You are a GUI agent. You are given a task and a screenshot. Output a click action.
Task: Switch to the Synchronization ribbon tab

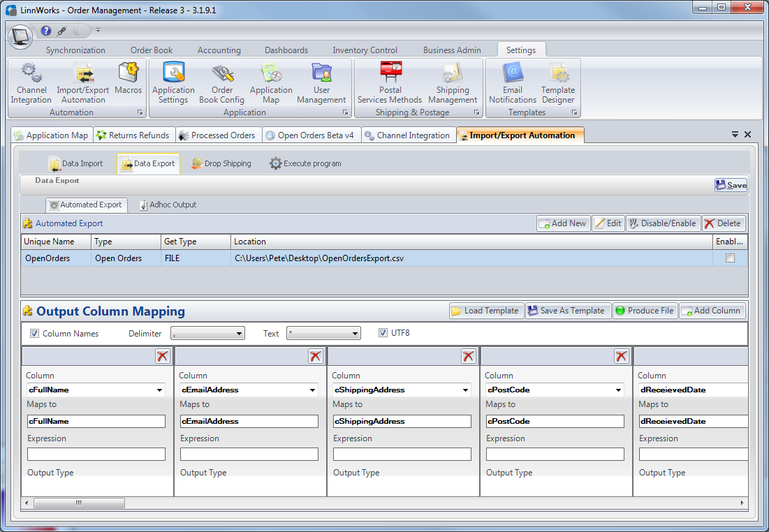75,50
